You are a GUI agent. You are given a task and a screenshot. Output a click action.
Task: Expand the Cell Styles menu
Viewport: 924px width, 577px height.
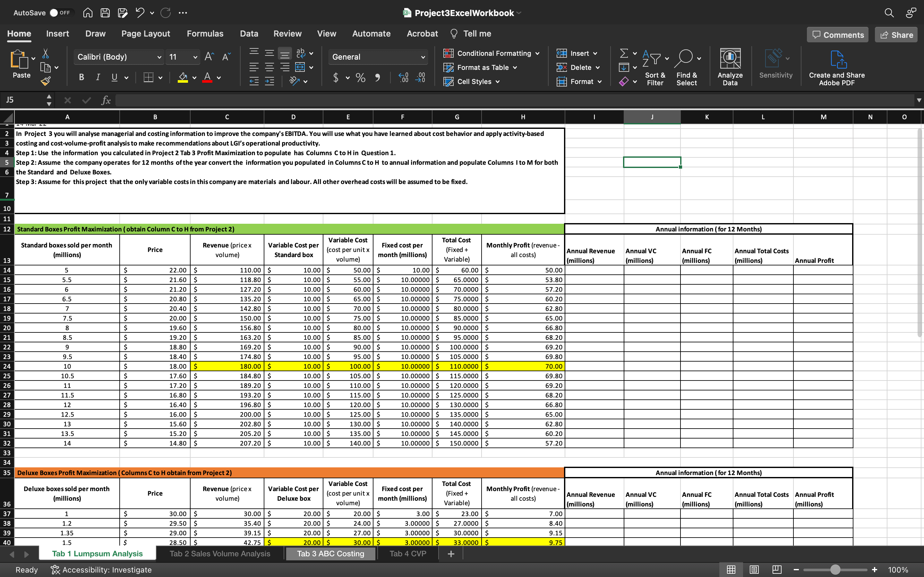472,81
